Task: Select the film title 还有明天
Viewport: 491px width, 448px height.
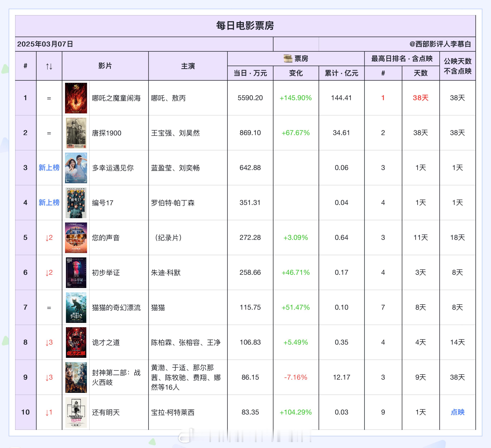Action: 106,412
